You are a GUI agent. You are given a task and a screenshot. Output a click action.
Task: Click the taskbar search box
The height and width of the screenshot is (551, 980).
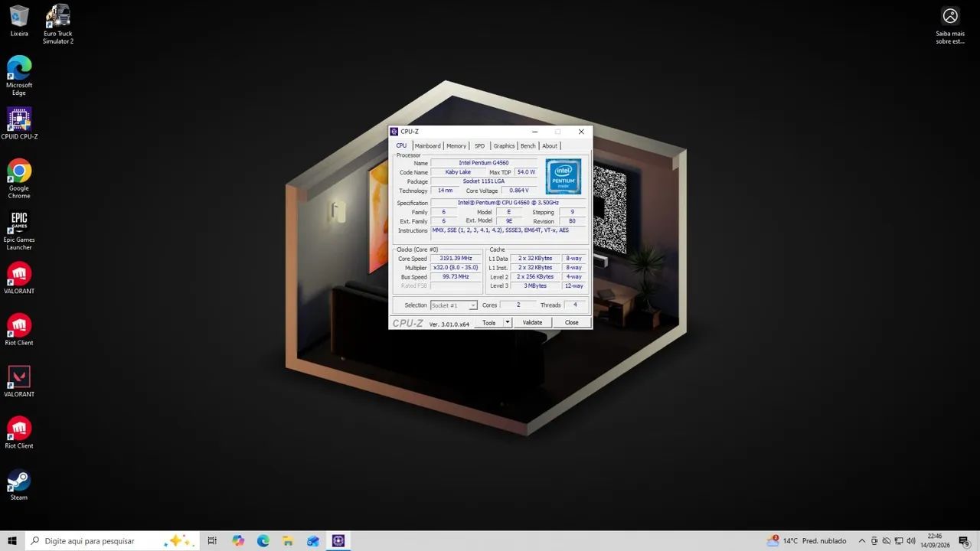[111, 541]
